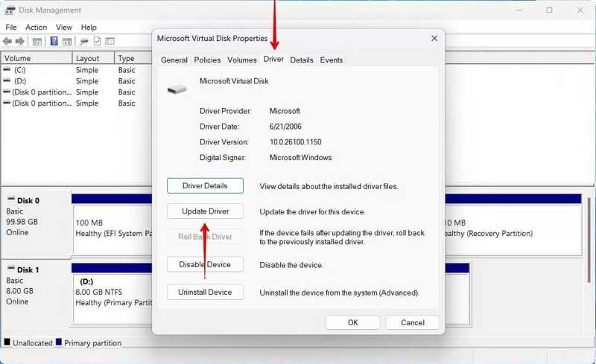Select the (D:) 8.00 GB NTFS partition
Image resolution: width=596 pixels, height=364 pixels.
tap(112, 292)
